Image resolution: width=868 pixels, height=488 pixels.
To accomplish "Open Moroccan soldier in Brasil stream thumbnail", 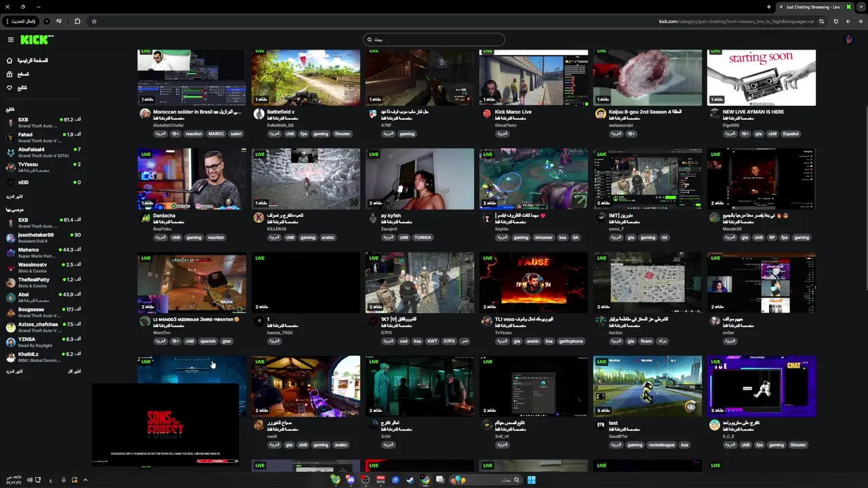I will [191, 77].
